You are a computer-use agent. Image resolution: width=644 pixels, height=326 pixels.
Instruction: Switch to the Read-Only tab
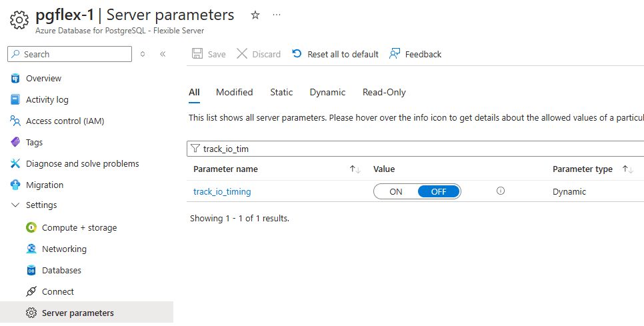[384, 93]
